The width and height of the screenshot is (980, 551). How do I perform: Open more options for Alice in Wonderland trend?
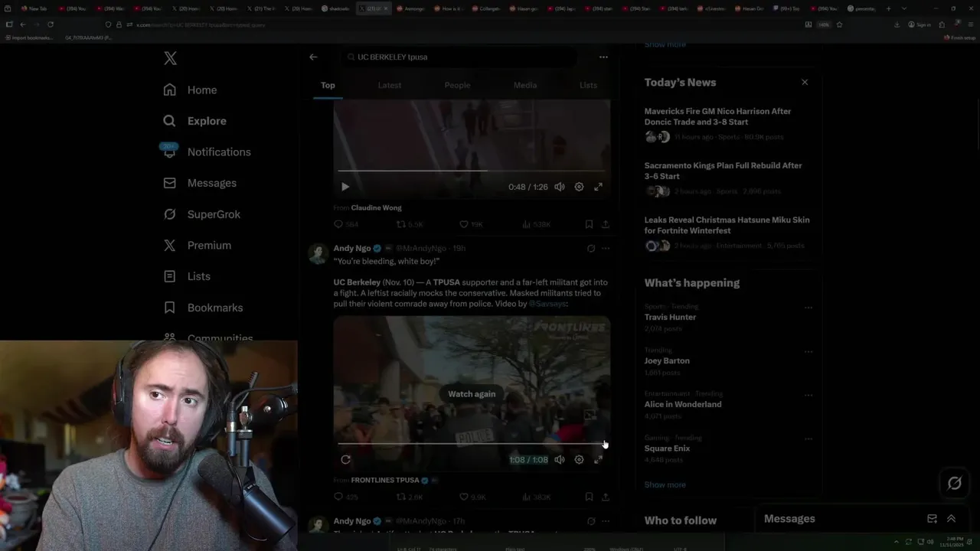(x=808, y=395)
